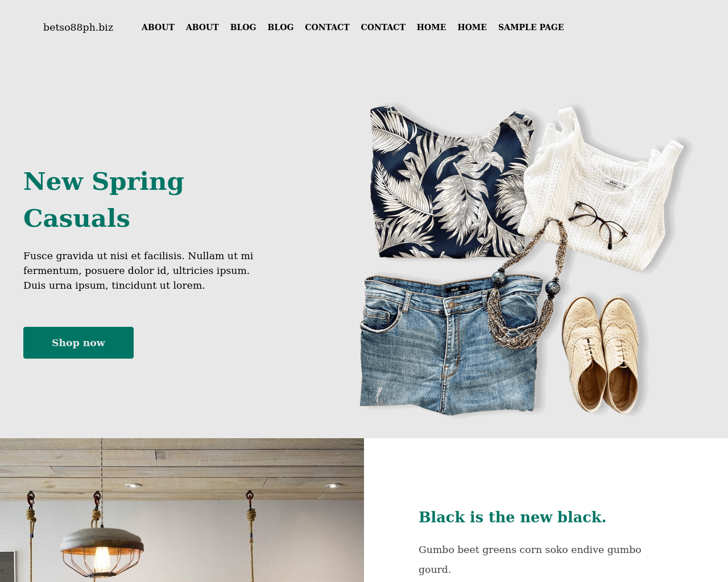728x582 pixels.
Task: Click the eyeglasses in the outfit photo
Action: point(598,224)
